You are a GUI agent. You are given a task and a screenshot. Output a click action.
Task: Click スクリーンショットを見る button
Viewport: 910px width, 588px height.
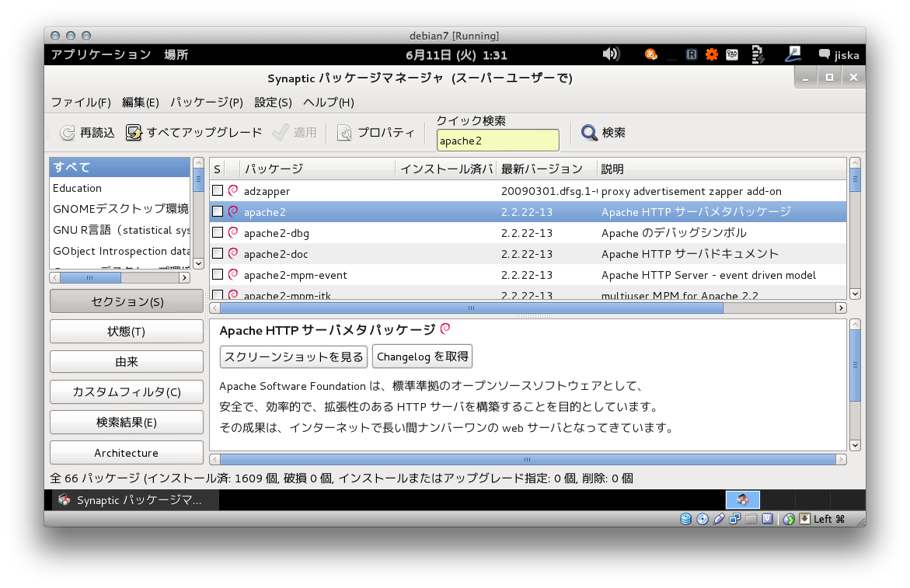[294, 357]
